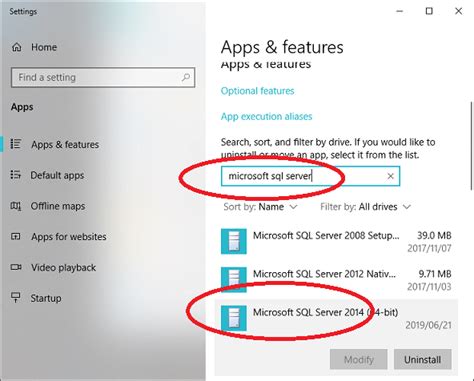Clear the app search with the X icon

[x=391, y=176]
